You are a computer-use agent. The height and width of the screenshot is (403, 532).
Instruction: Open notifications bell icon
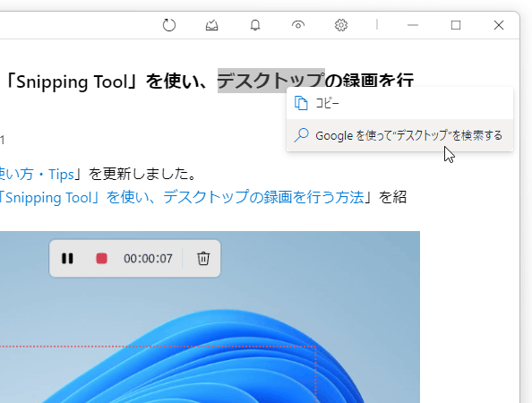[x=255, y=25]
